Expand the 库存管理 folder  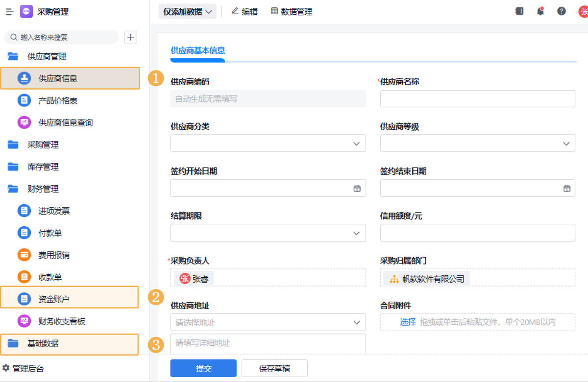coord(43,167)
